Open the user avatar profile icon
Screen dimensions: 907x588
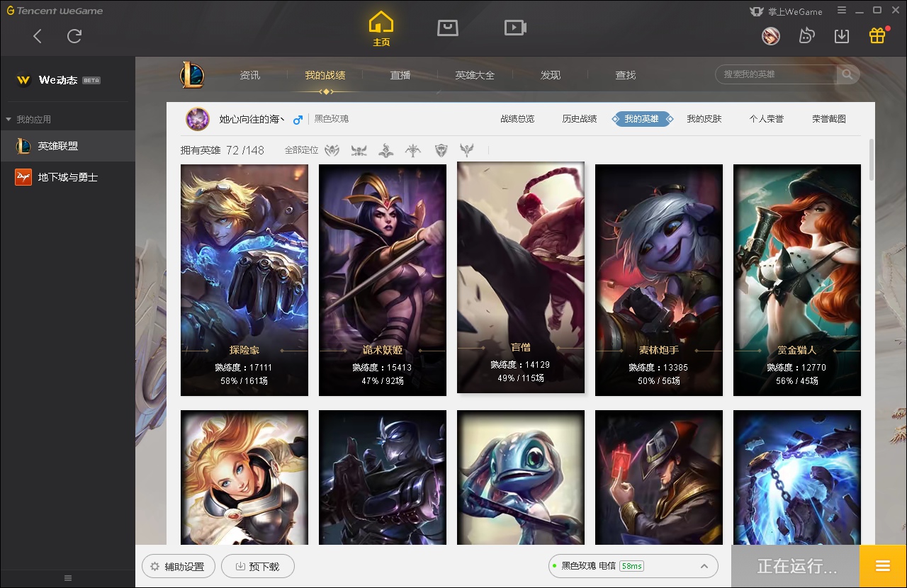pos(771,35)
